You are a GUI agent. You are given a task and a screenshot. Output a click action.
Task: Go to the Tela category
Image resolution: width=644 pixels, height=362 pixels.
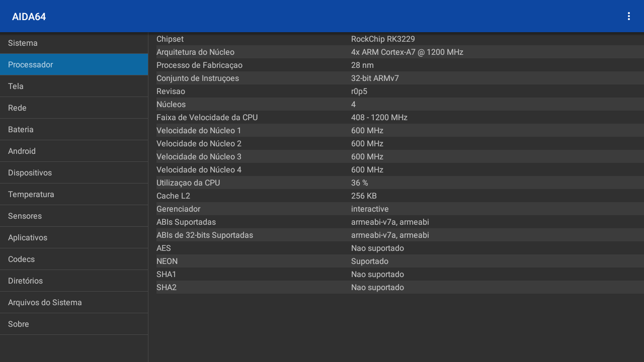[74, 86]
